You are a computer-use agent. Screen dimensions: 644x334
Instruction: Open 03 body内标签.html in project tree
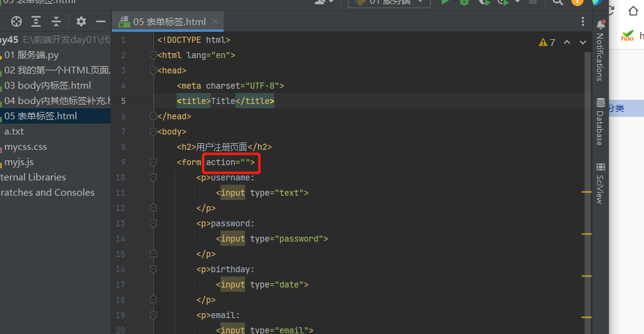click(48, 86)
